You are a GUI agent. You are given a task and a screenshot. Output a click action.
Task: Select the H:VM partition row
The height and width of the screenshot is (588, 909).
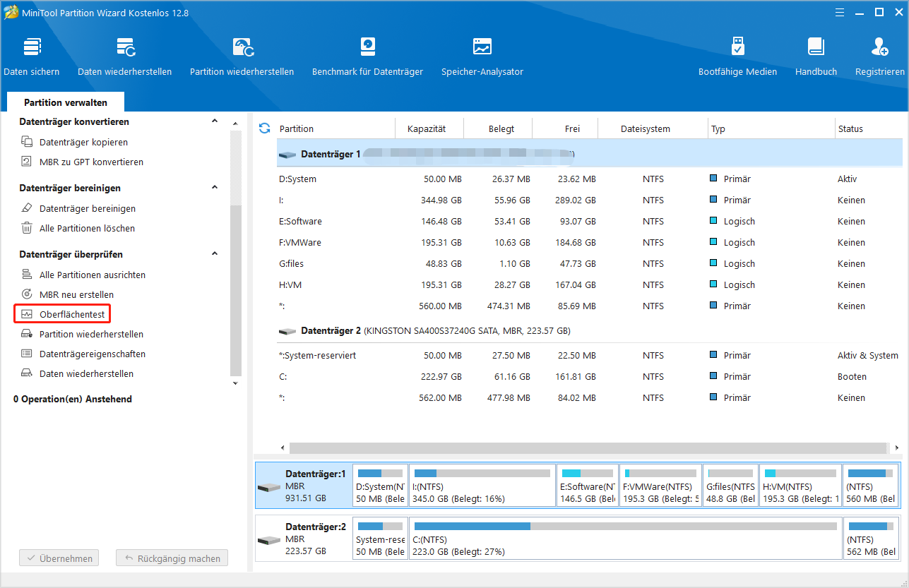(x=590, y=285)
